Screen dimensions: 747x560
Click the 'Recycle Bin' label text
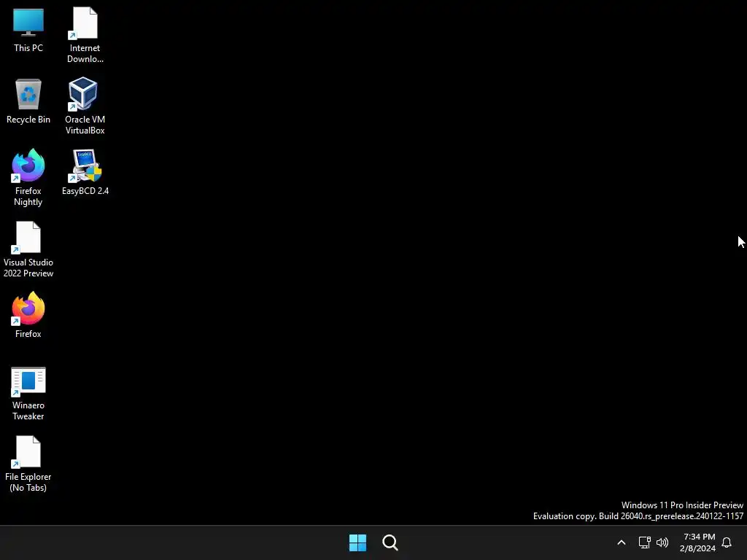click(x=28, y=120)
